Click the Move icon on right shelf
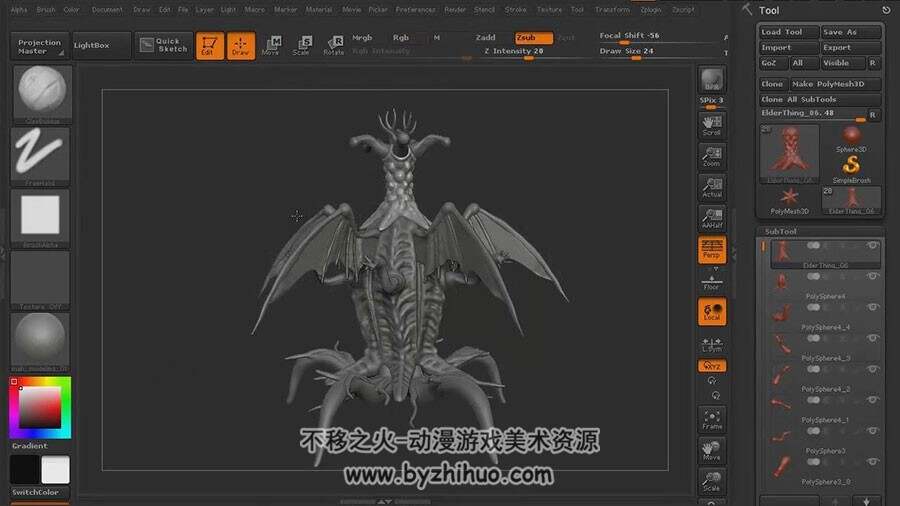Screen dimensions: 900x506 [712, 450]
